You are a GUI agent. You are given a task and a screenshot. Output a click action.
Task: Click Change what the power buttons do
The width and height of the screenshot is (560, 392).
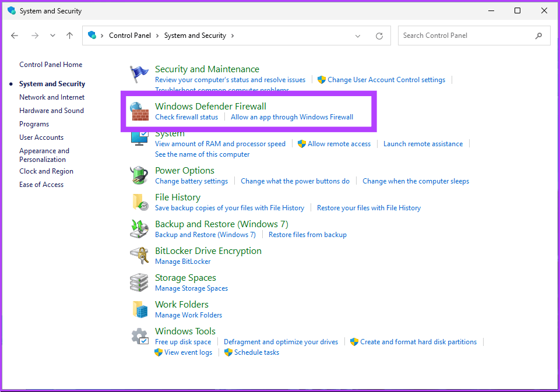coord(295,181)
